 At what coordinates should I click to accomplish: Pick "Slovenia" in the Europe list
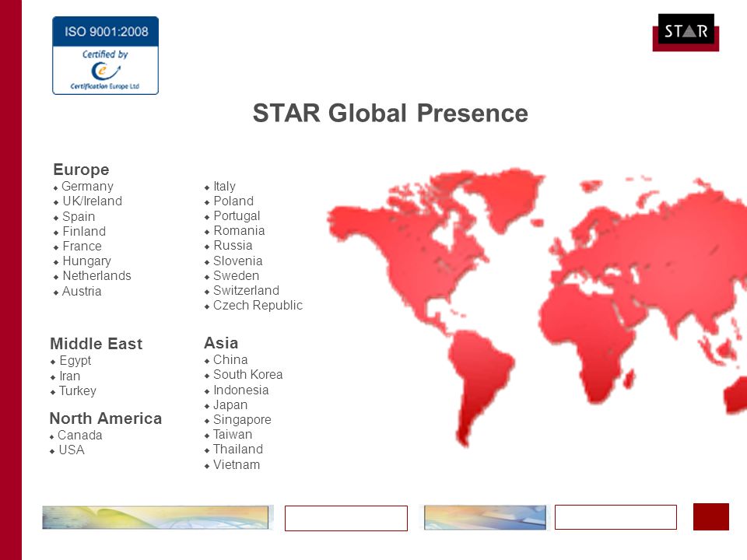pos(238,261)
